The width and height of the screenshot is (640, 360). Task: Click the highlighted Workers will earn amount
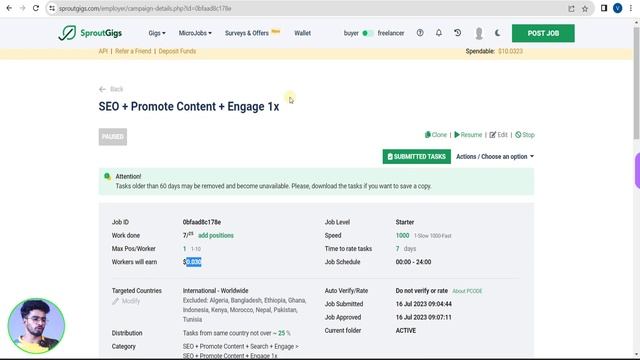pos(193,262)
